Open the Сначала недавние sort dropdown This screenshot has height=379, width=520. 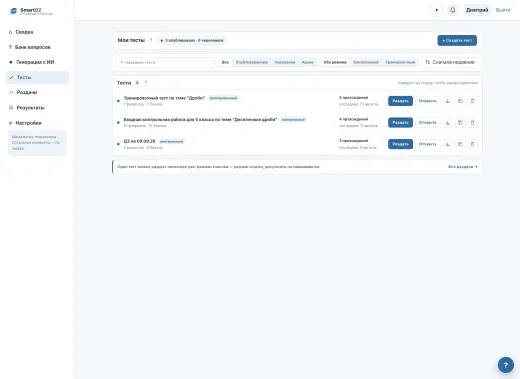(x=450, y=62)
